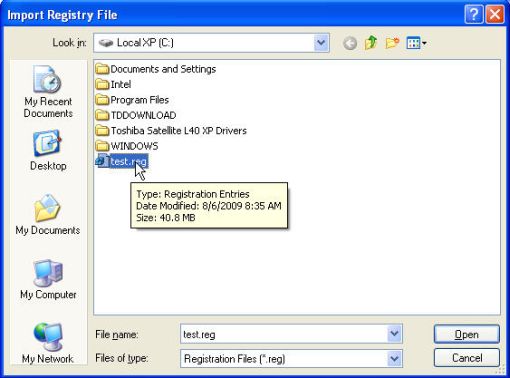The width and height of the screenshot is (510, 378).
Task: Click the Program Files folder name
Action: pos(140,100)
